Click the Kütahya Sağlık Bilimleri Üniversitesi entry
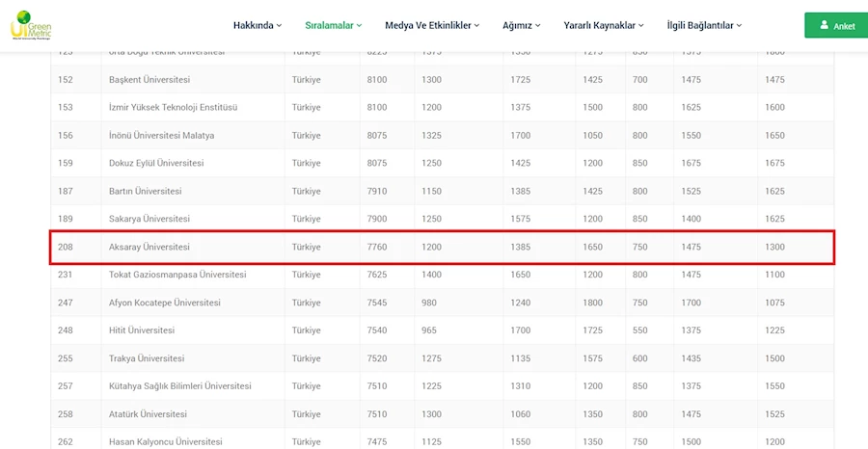The width and height of the screenshot is (868, 449). click(x=180, y=386)
